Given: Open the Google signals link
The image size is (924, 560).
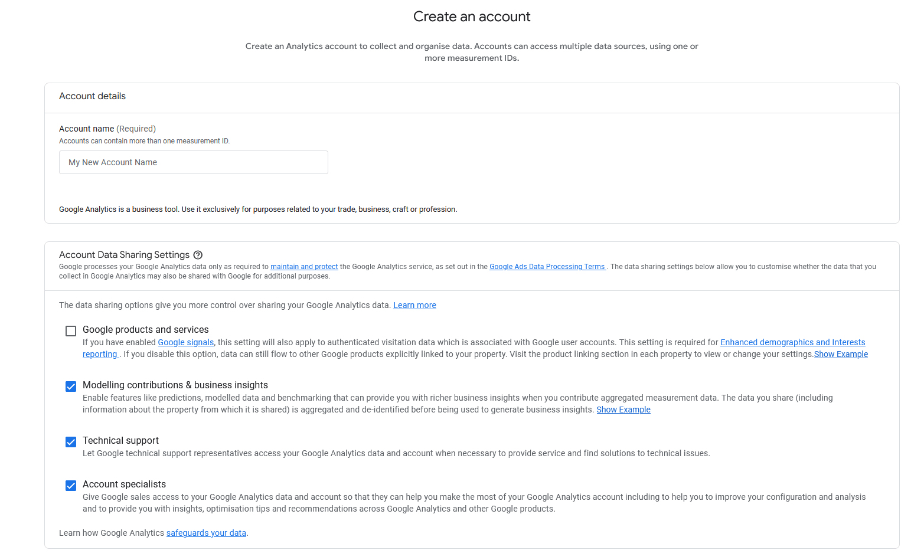Looking at the screenshot, I should coord(185,342).
